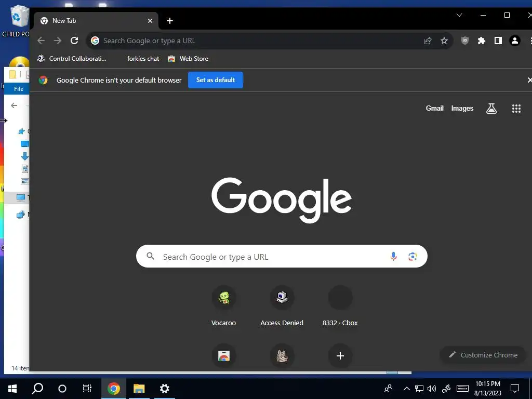The image size is (532, 399).
Task: Open Settings gear on the taskbar
Action: click(165, 389)
